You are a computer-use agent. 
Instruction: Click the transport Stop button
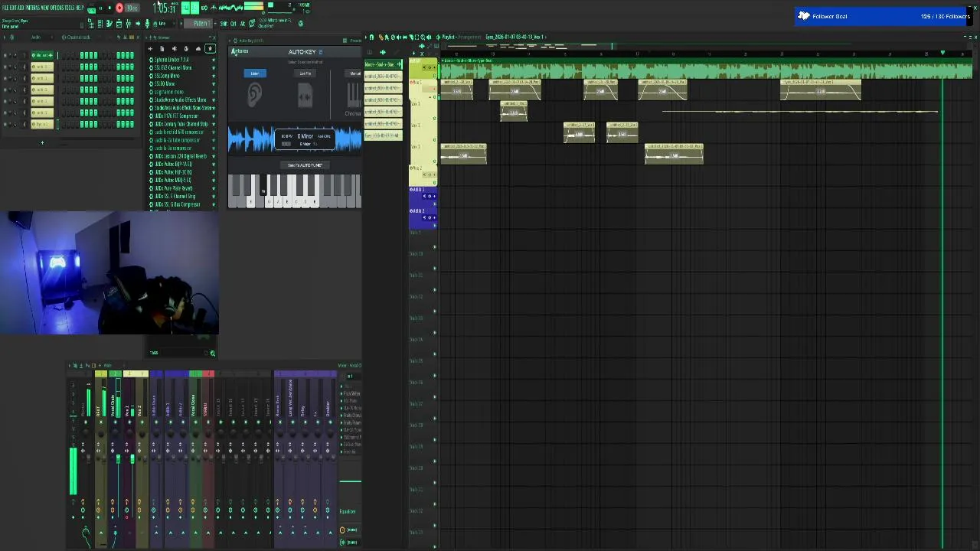(x=109, y=8)
